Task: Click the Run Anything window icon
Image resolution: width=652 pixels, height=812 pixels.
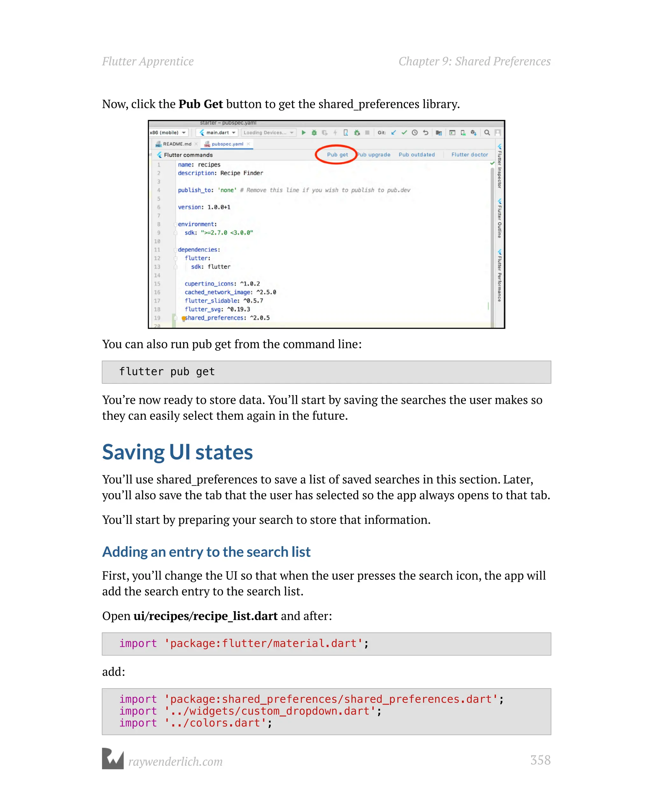Action: tap(452, 133)
